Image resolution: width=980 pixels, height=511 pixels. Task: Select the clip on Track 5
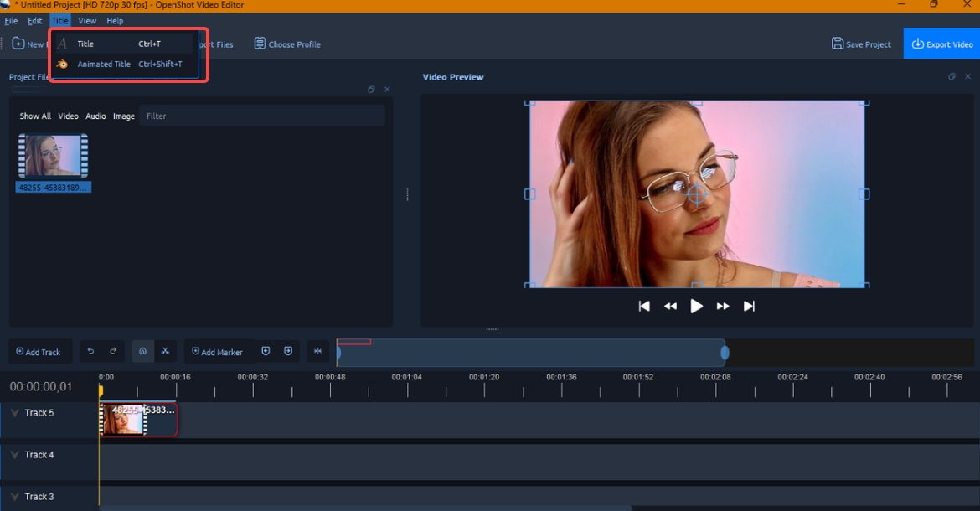(x=138, y=419)
